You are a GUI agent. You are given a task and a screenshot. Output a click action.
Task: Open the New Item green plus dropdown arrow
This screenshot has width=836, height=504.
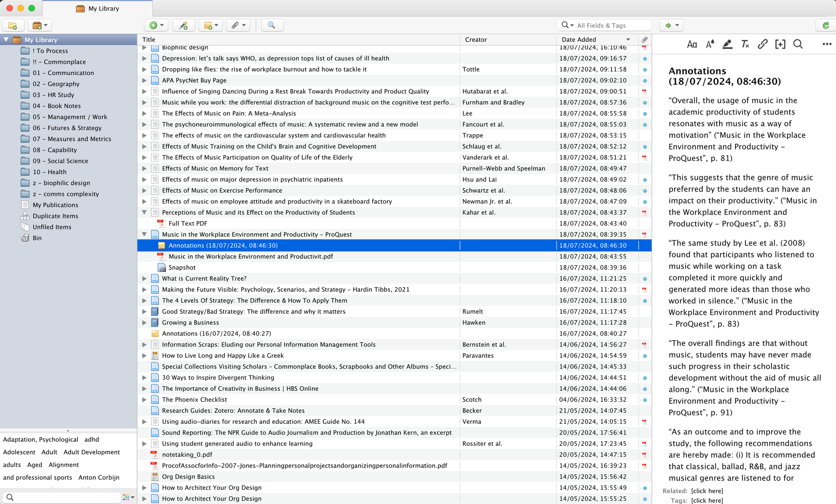coord(161,25)
